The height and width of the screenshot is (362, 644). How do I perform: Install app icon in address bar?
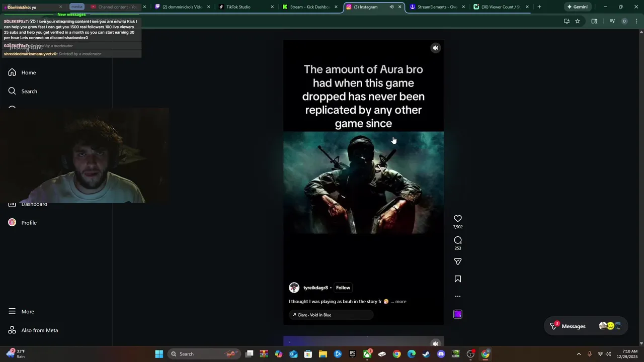click(x=567, y=21)
